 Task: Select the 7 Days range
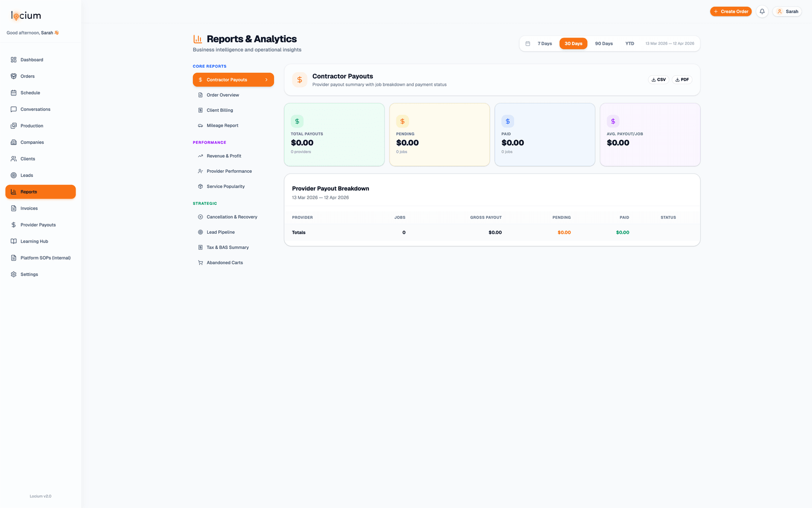tap(545, 44)
